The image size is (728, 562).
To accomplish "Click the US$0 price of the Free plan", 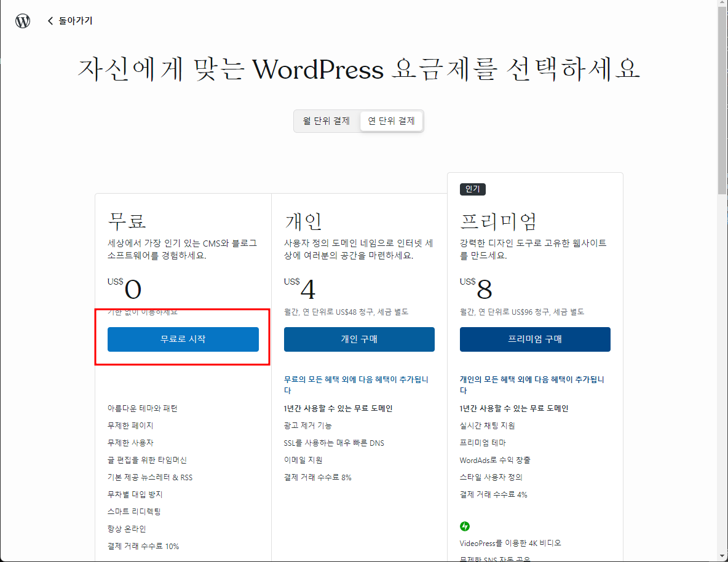I will 124,288.
